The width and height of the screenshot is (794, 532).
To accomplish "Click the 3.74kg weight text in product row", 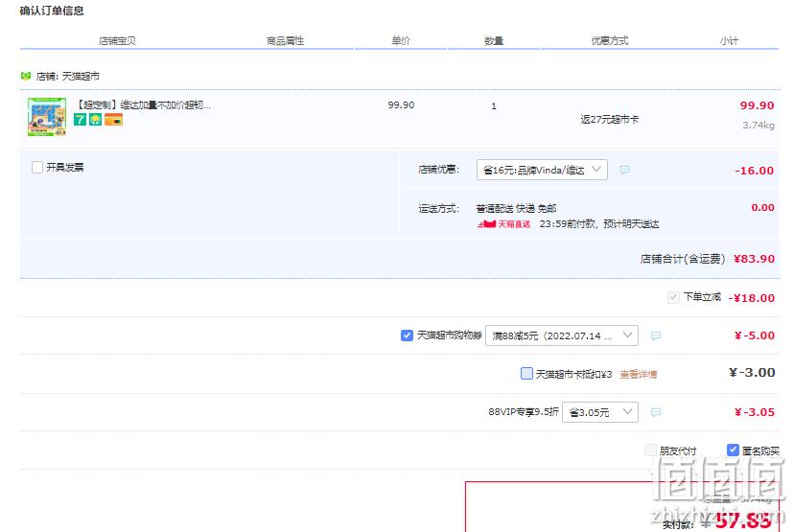I will 759,125.
